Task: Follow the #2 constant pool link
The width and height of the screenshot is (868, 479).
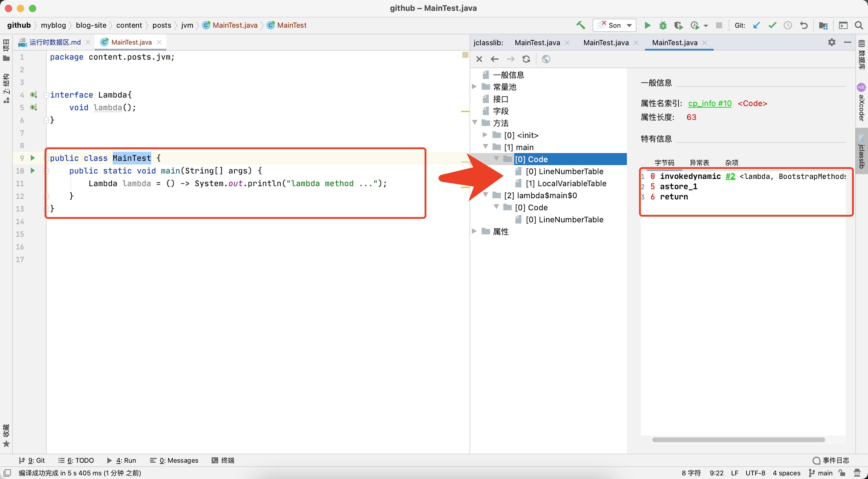Action: (730, 177)
